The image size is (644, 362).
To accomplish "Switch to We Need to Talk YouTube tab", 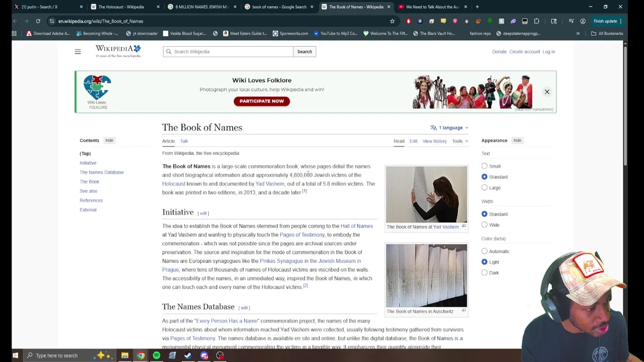I will [432, 7].
